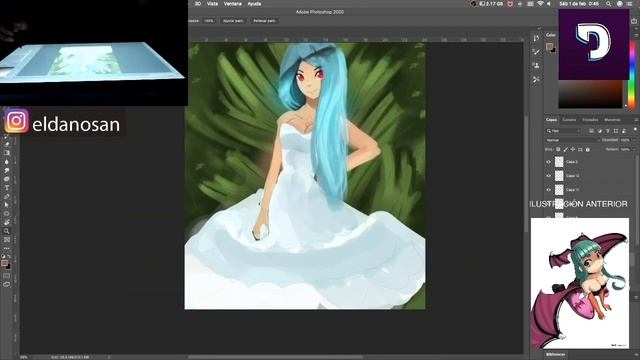
Task: Toggle pixel layer filter icon
Action: coord(591,131)
